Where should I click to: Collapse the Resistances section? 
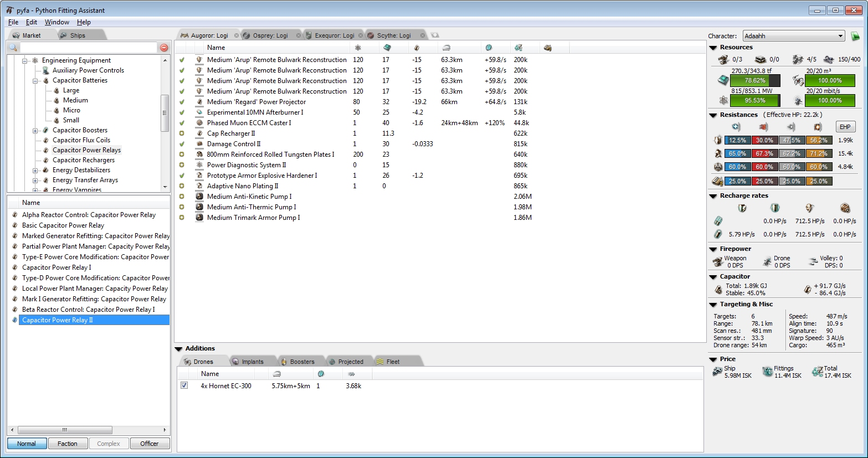(713, 115)
